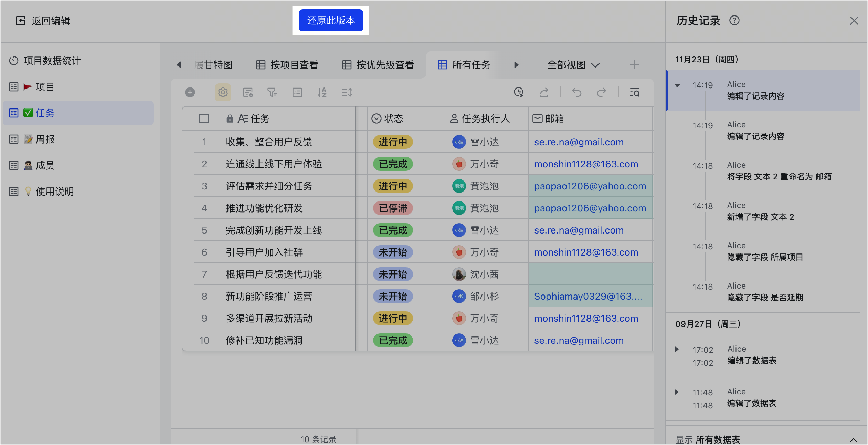Click the sort icon in toolbar
868x445 pixels.
coord(322,92)
